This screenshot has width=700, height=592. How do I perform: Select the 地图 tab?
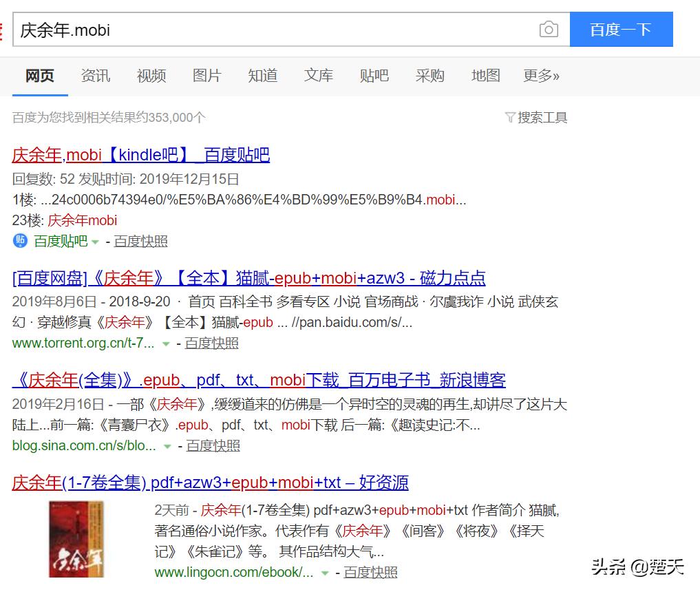(485, 76)
